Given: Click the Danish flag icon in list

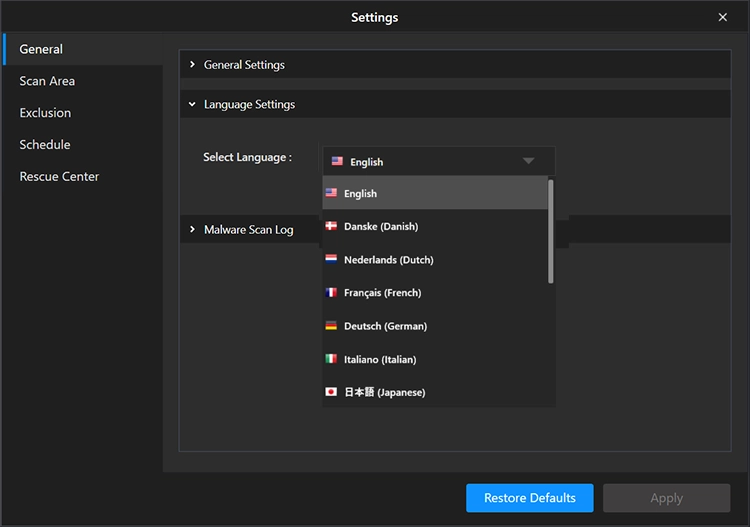Looking at the screenshot, I should click(x=331, y=226).
